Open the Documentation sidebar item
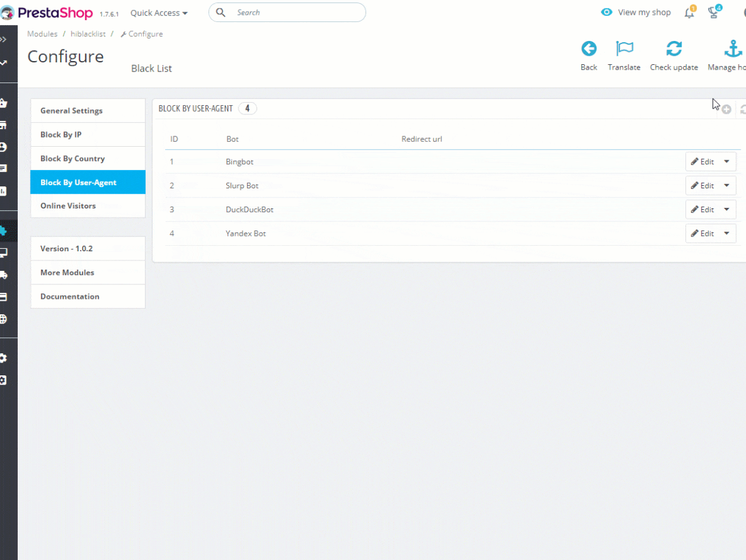This screenshot has width=746, height=560. (x=88, y=297)
